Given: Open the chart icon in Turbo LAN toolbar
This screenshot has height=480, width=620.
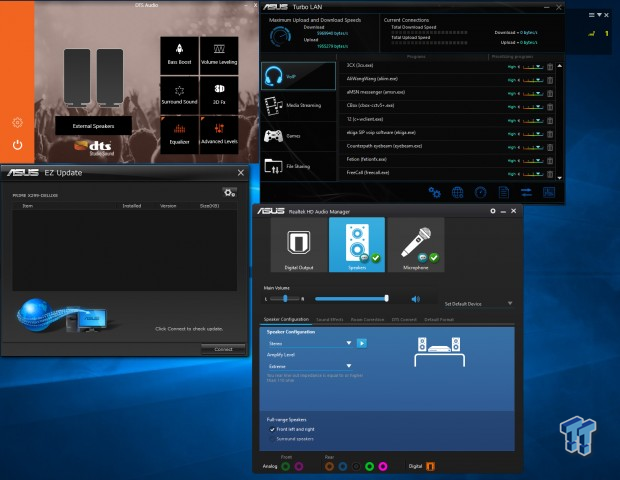Looking at the screenshot, I should coord(549,193).
